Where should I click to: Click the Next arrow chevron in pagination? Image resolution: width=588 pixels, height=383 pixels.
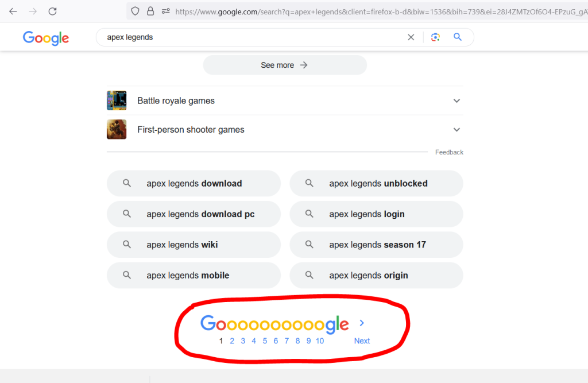click(x=362, y=323)
